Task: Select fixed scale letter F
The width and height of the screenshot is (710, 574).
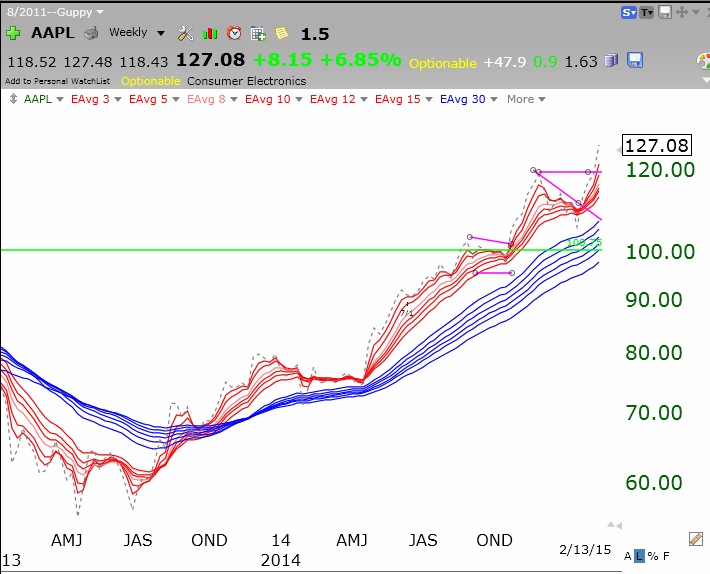Action: coord(666,556)
